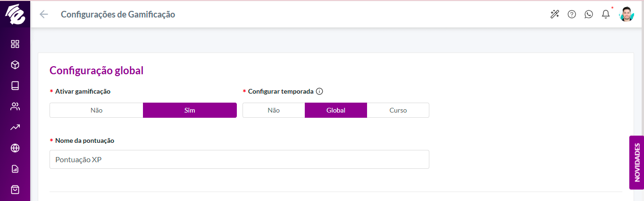This screenshot has height=201, width=644.
Task: Open the notifications bell
Action: 606,14
